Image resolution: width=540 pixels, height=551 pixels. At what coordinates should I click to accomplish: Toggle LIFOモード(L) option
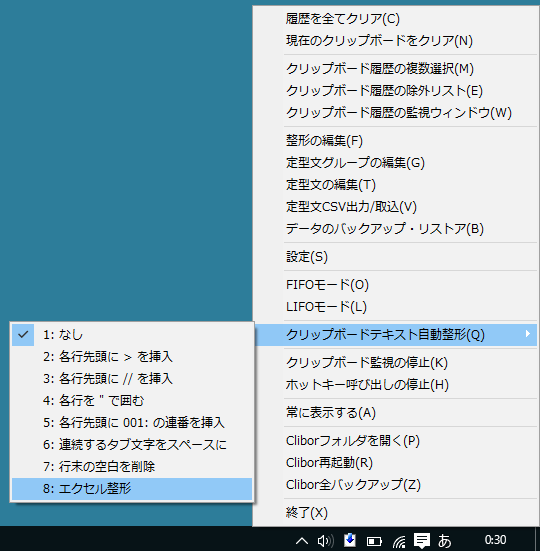tap(395, 307)
